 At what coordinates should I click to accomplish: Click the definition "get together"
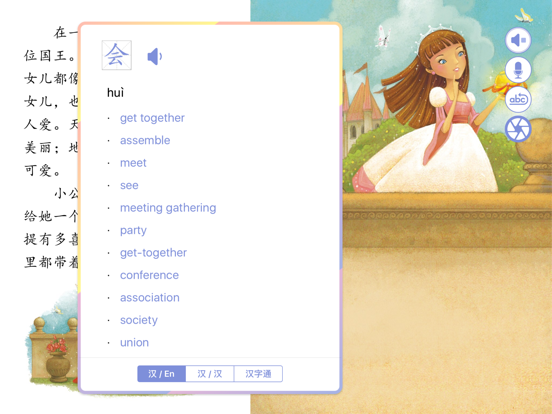click(x=152, y=118)
